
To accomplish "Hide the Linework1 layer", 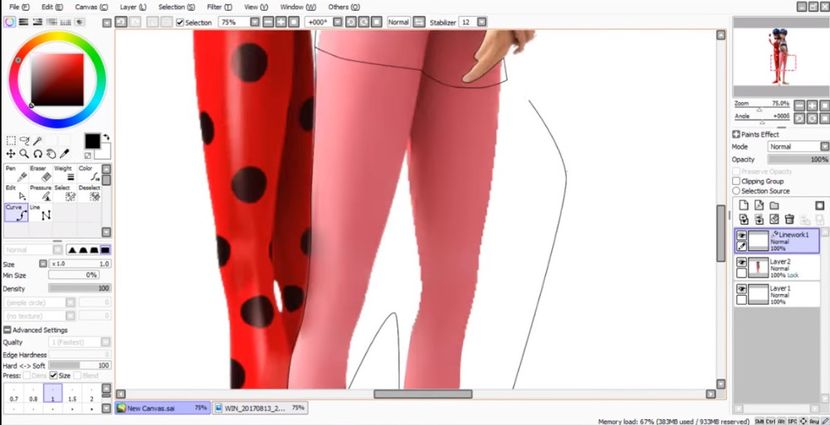I will [x=742, y=235].
